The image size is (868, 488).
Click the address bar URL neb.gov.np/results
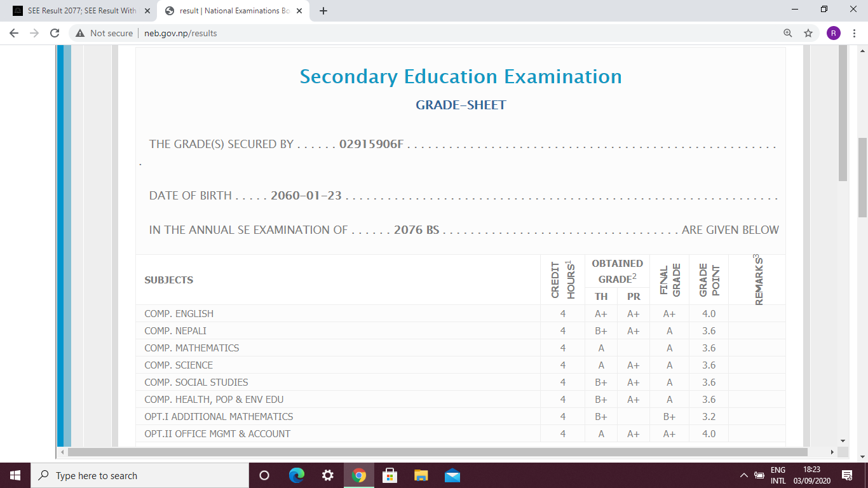click(180, 33)
